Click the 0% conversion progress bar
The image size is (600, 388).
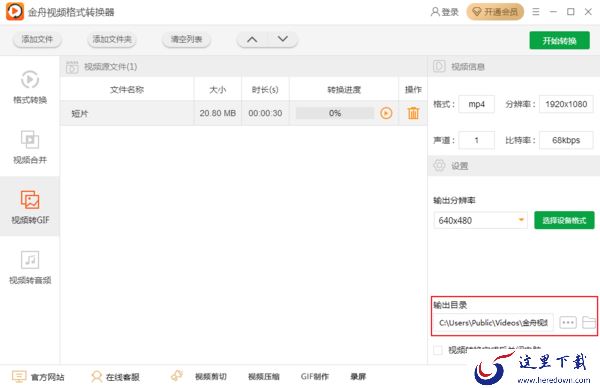coord(335,113)
